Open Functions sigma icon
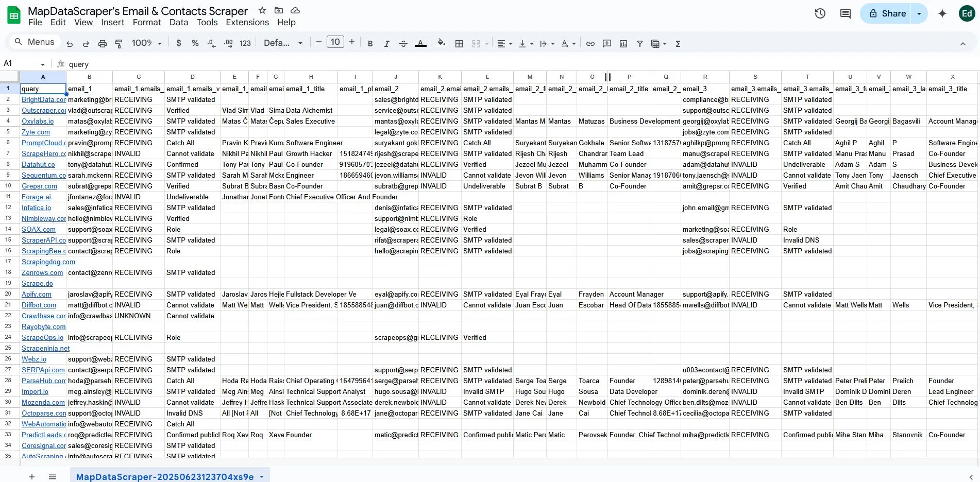 [x=678, y=44]
